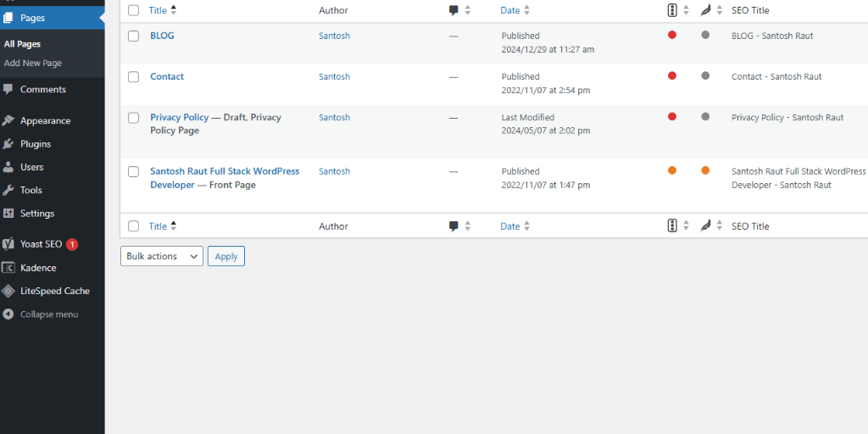Click author Santosh link in Contact row
Image resolution: width=868 pixels, height=434 pixels.
(x=334, y=76)
